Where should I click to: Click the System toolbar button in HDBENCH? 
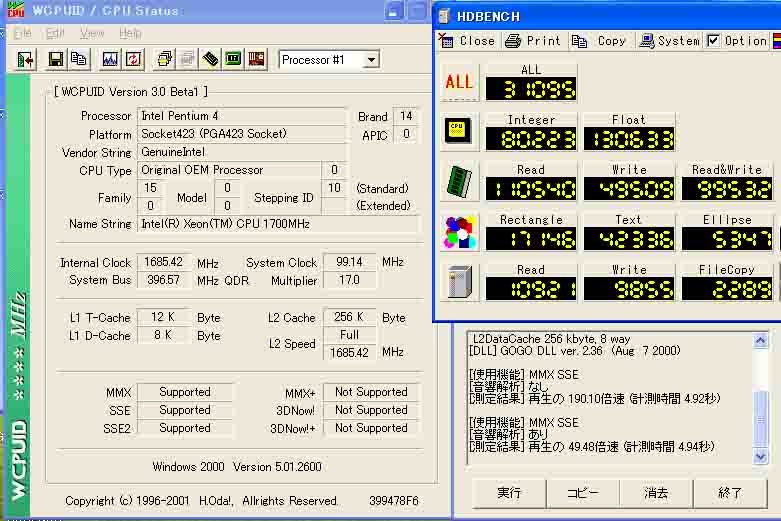[670, 41]
